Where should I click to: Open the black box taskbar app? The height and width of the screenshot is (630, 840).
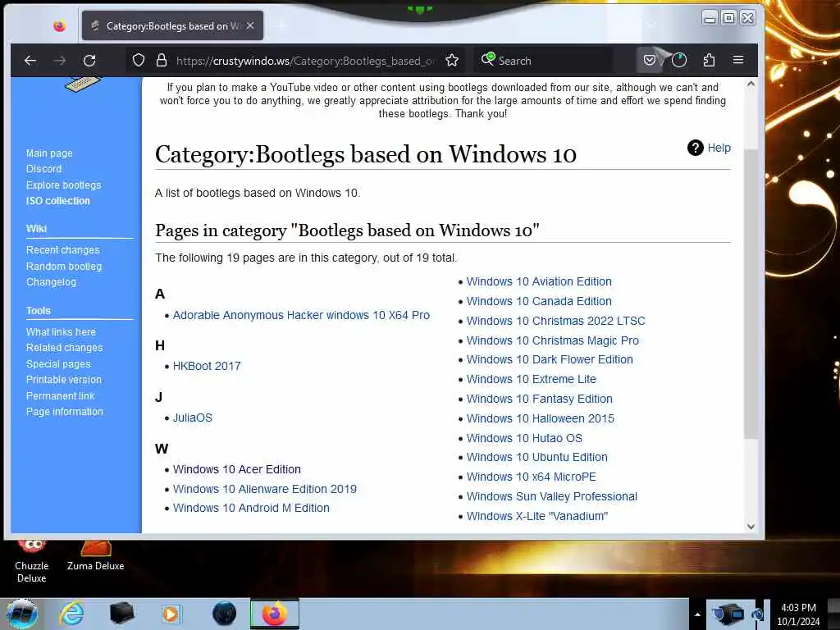click(x=121, y=614)
